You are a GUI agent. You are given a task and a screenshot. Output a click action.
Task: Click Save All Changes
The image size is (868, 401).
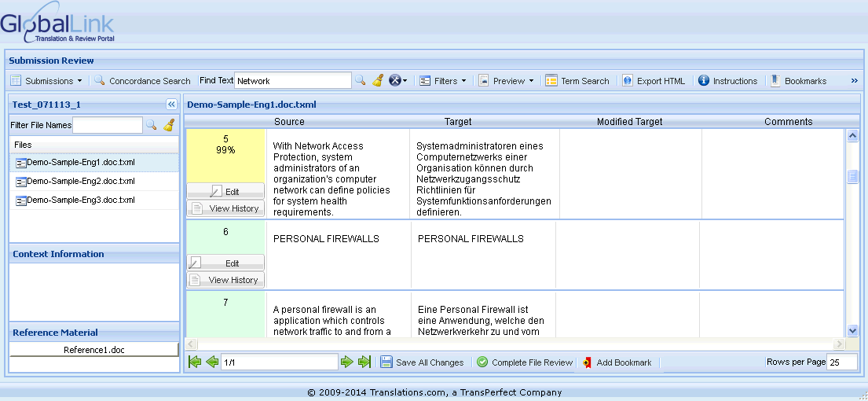pyautogui.click(x=423, y=362)
